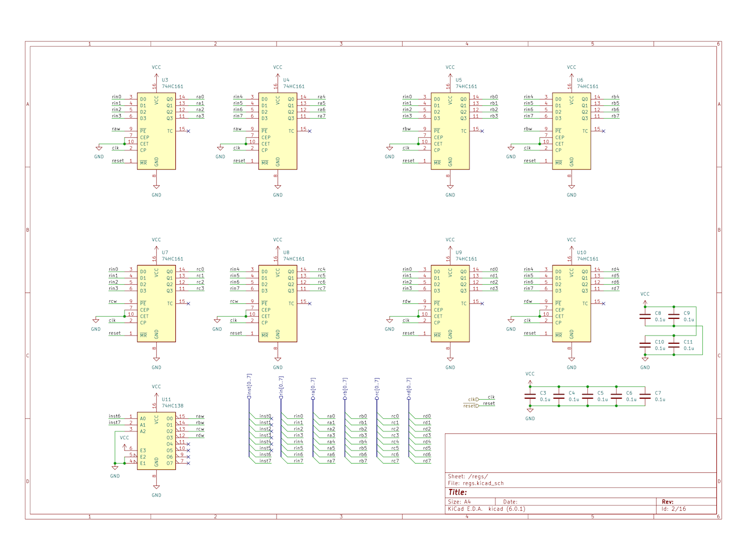Select the rin[0..7] bus label
Screen dimensions: 747x560
point(282,387)
